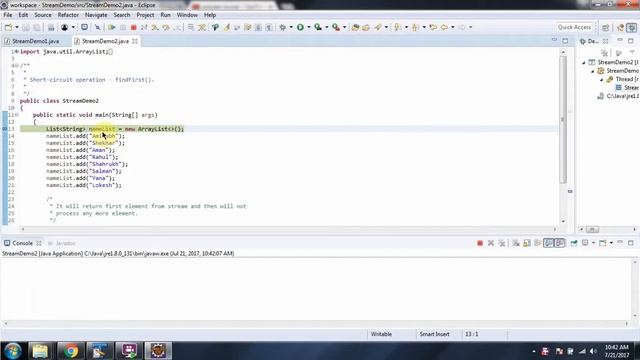The image size is (640, 360).
Task: Click the Pin Console icon
Action: pos(573,243)
